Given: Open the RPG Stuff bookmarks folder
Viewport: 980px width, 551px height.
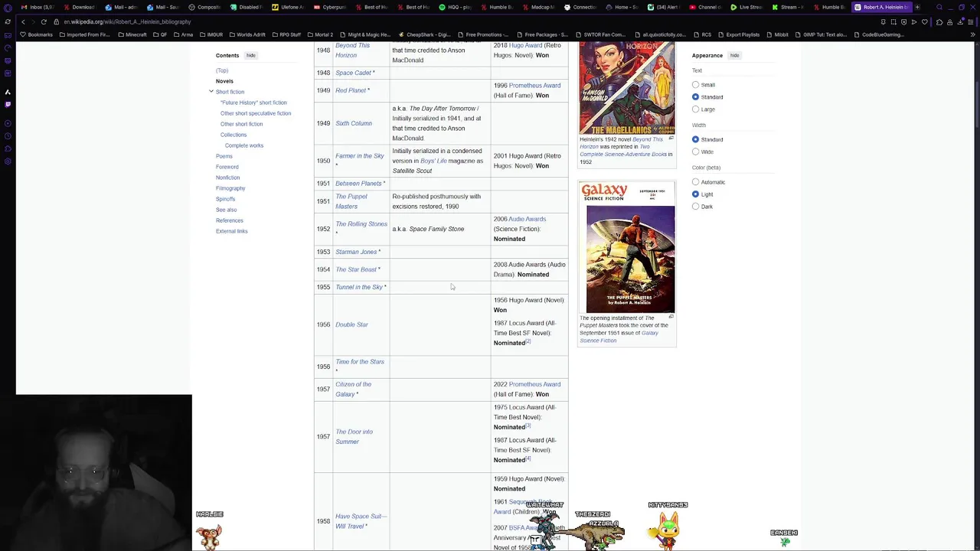Looking at the screenshot, I should 286,34.
